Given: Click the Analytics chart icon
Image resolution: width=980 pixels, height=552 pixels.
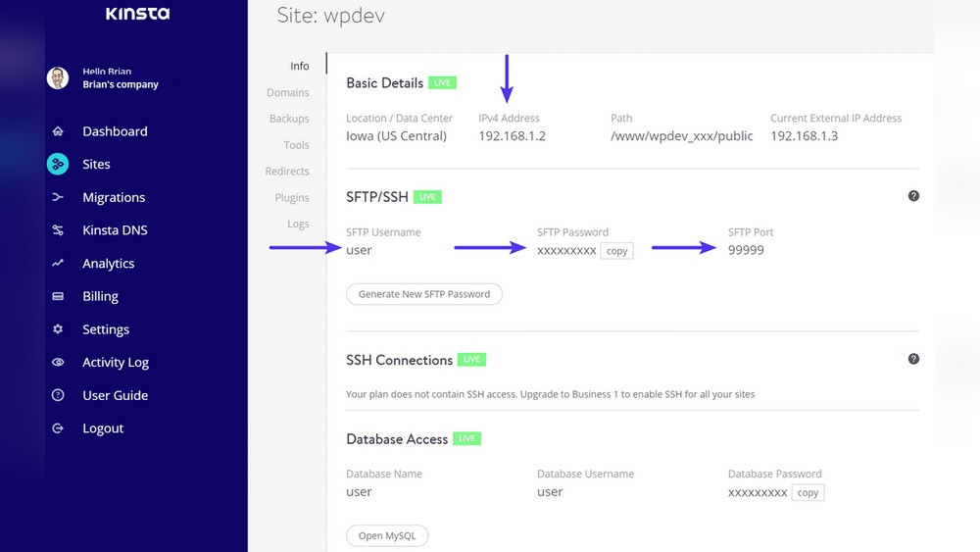Looking at the screenshot, I should [x=58, y=263].
